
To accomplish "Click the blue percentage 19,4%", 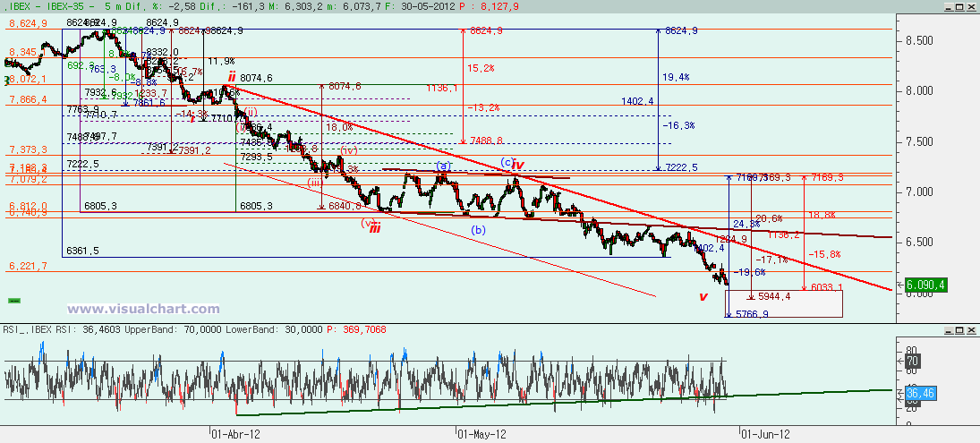I will [677, 77].
